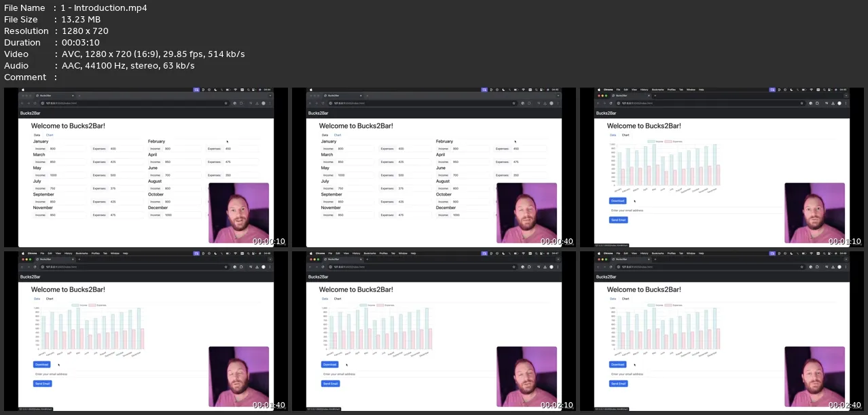Click the email address field in the 00:01:10 thumbnail

(696, 211)
